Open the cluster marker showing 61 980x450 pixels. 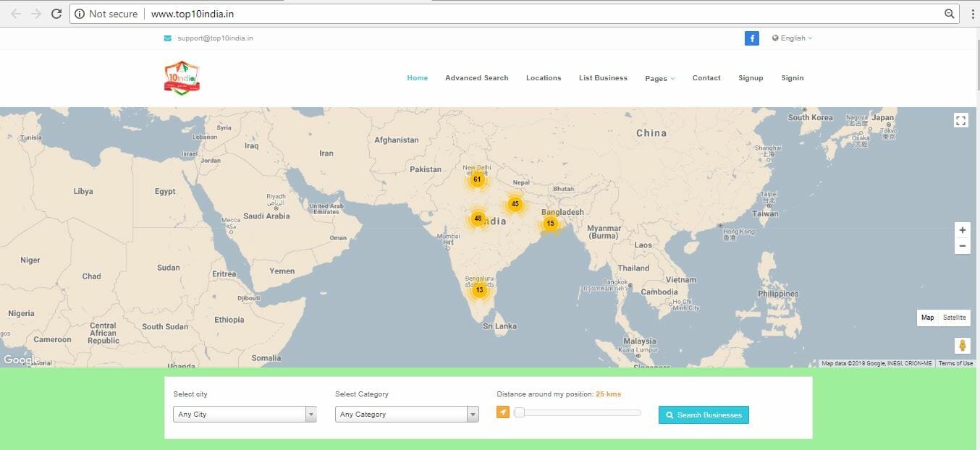pos(477,179)
